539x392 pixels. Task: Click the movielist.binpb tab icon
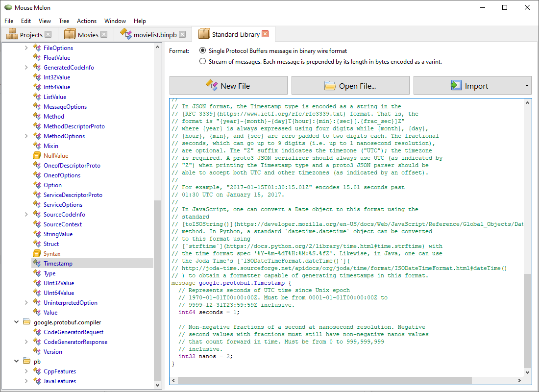[x=124, y=34]
